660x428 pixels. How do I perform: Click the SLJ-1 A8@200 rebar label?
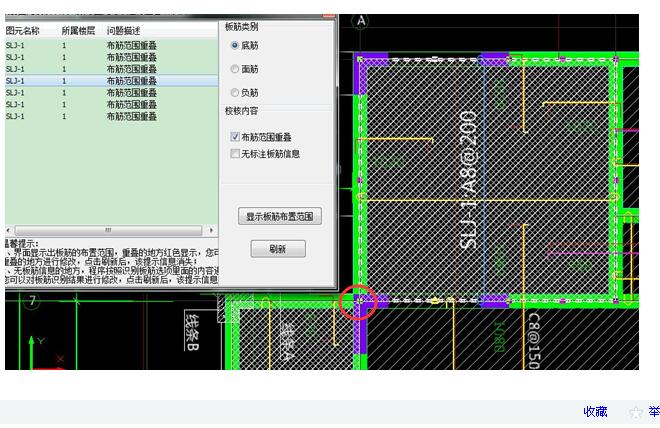[x=468, y=180]
